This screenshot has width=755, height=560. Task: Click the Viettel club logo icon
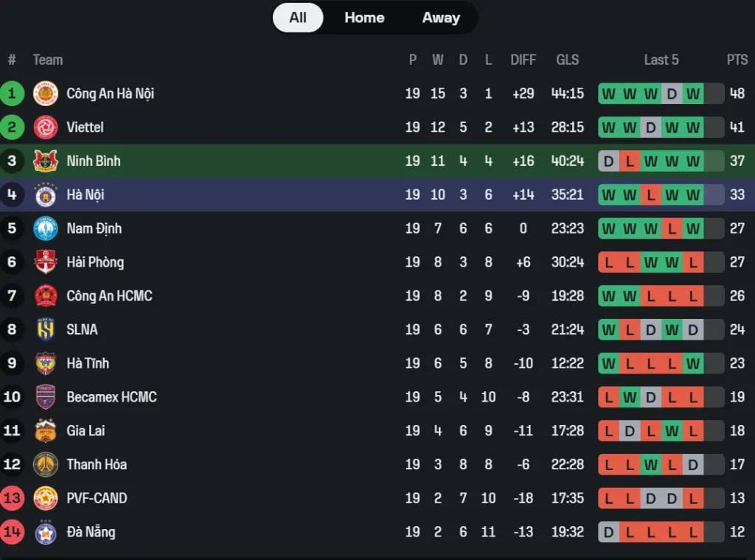tap(46, 127)
